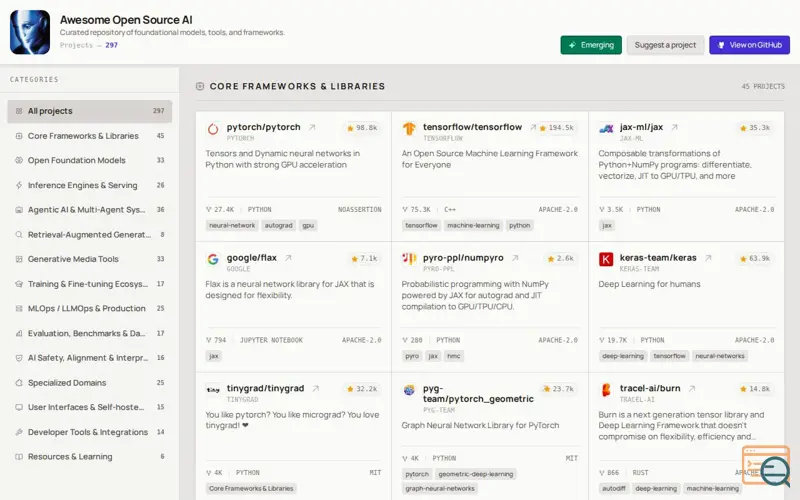
Task: Click the TensorFlow logo icon
Action: pyautogui.click(x=409, y=129)
